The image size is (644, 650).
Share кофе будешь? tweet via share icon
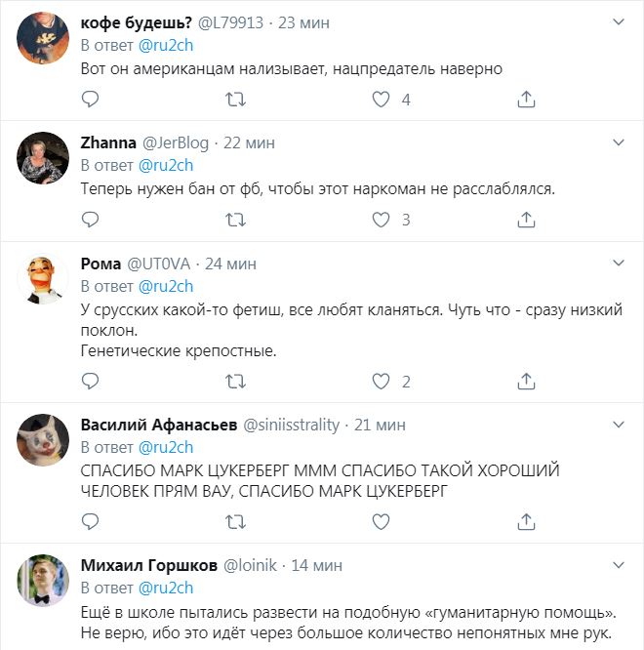point(526,100)
